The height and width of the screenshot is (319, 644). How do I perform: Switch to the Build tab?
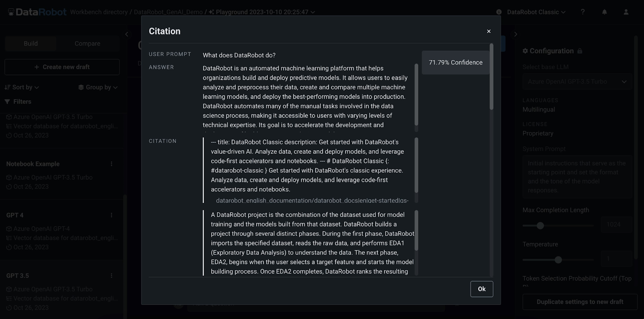pyautogui.click(x=31, y=43)
